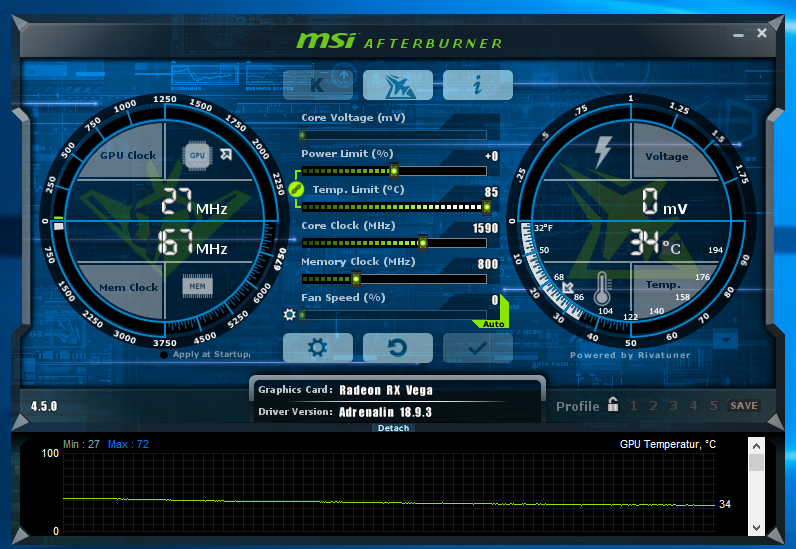Viewport: 796px width, 549px height.
Task: Click the Core Clock slider handle
Action: click(x=422, y=243)
